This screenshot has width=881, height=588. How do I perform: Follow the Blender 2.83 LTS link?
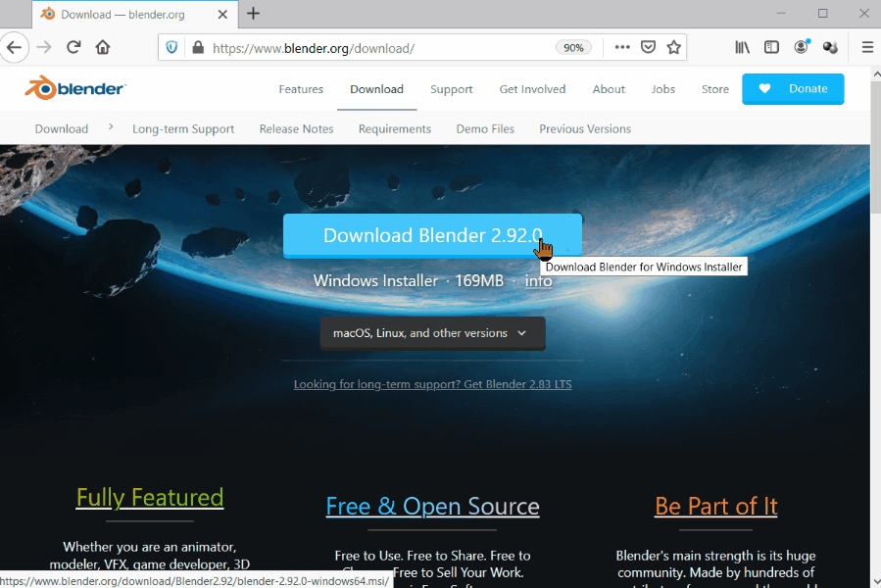point(432,384)
